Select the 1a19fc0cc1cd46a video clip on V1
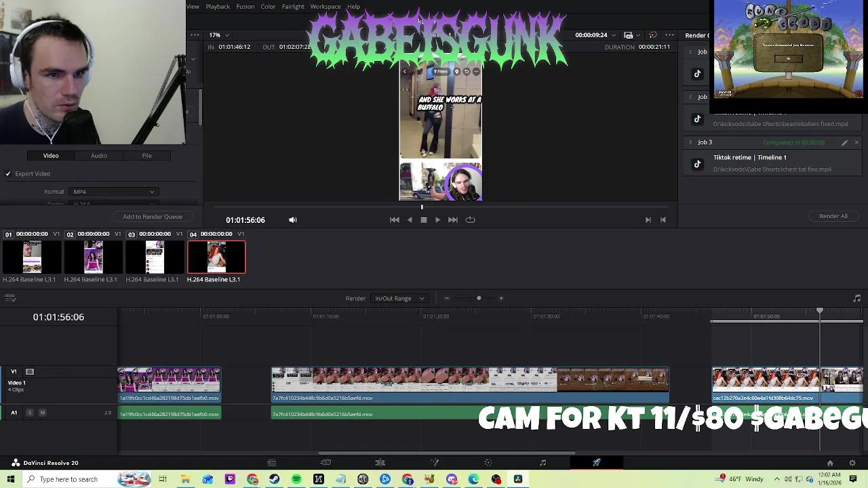 (x=169, y=384)
